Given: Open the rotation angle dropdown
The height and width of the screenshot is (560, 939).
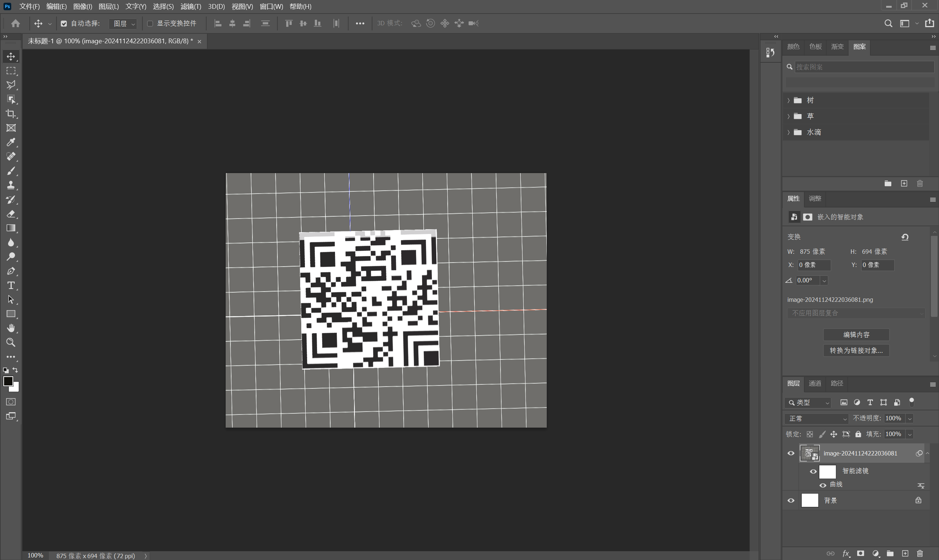Looking at the screenshot, I should [824, 281].
